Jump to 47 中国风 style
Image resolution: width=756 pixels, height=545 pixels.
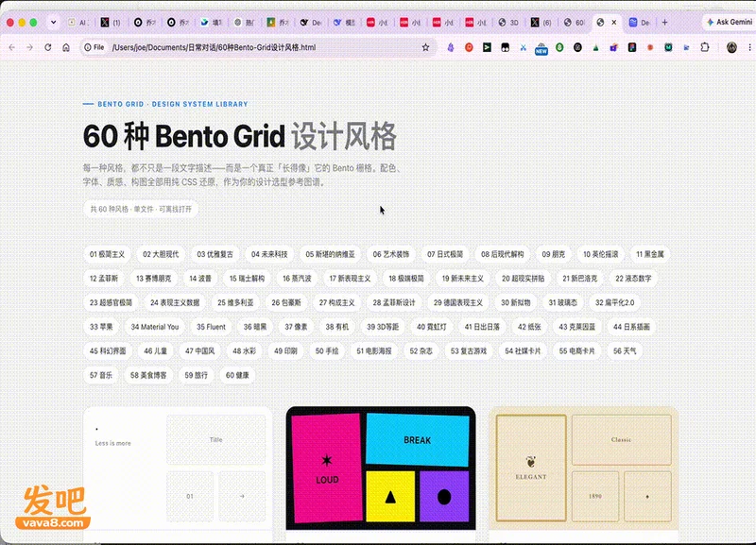(200, 350)
